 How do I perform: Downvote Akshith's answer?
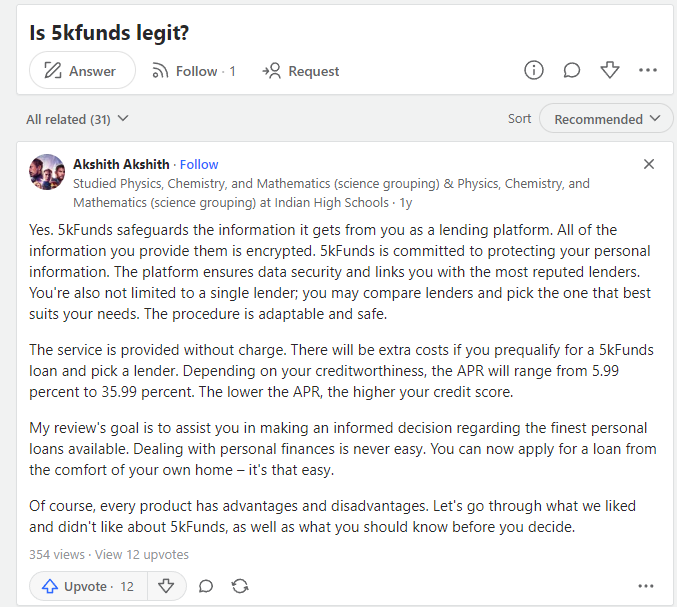(x=167, y=586)
